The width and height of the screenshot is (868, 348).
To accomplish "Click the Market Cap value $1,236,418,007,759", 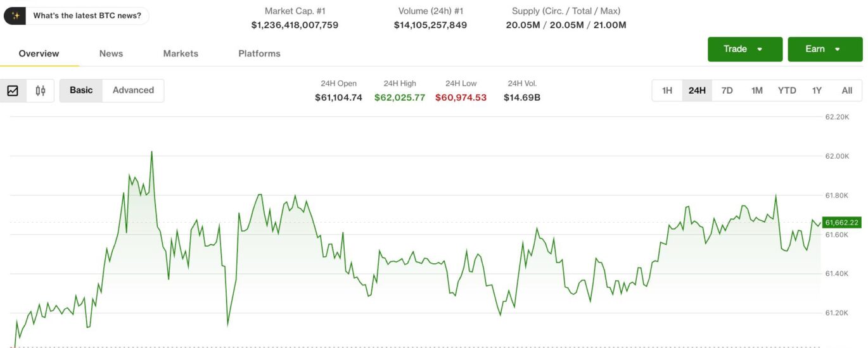I will (x=295, y=25).
